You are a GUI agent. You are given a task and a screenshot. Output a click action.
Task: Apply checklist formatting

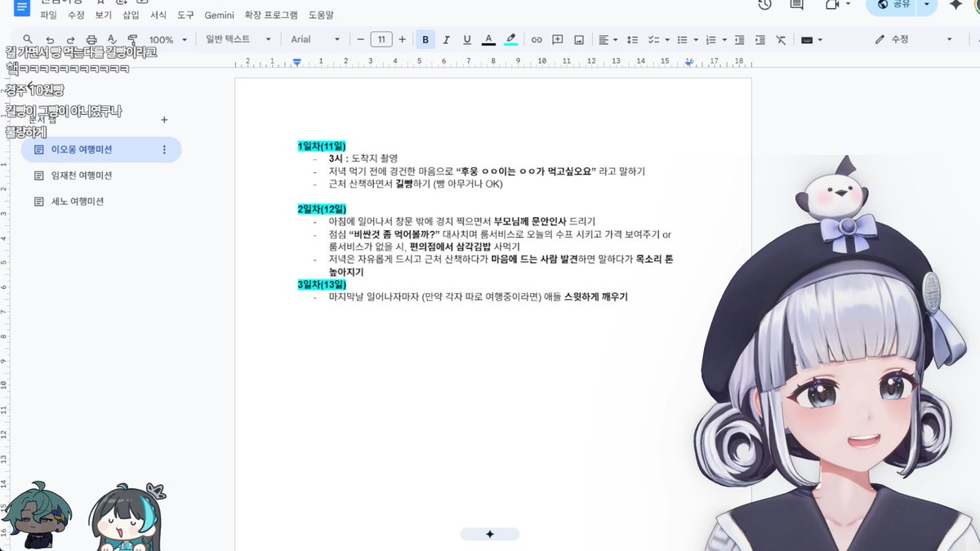pos(652,39)
